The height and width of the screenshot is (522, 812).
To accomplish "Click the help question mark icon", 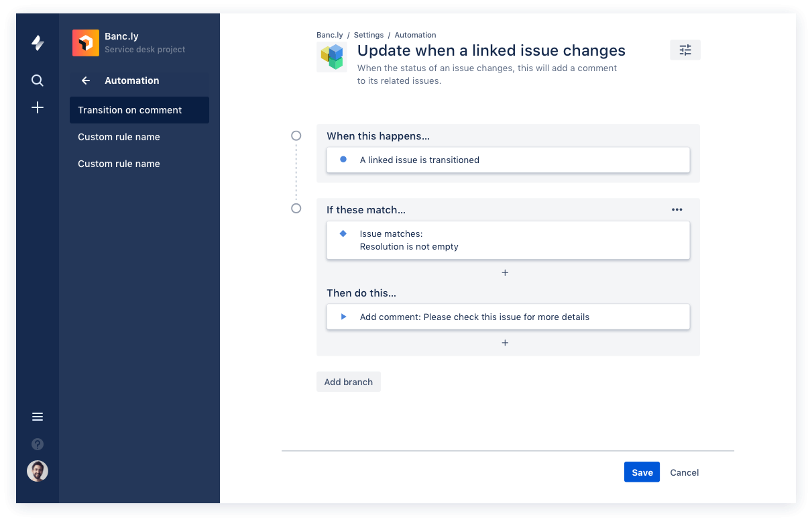I will 38,443.
